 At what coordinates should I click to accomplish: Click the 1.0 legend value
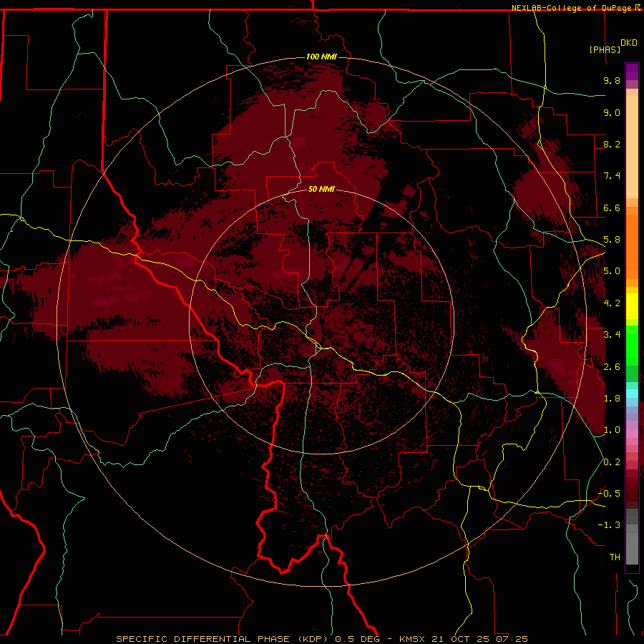[612, 430]
